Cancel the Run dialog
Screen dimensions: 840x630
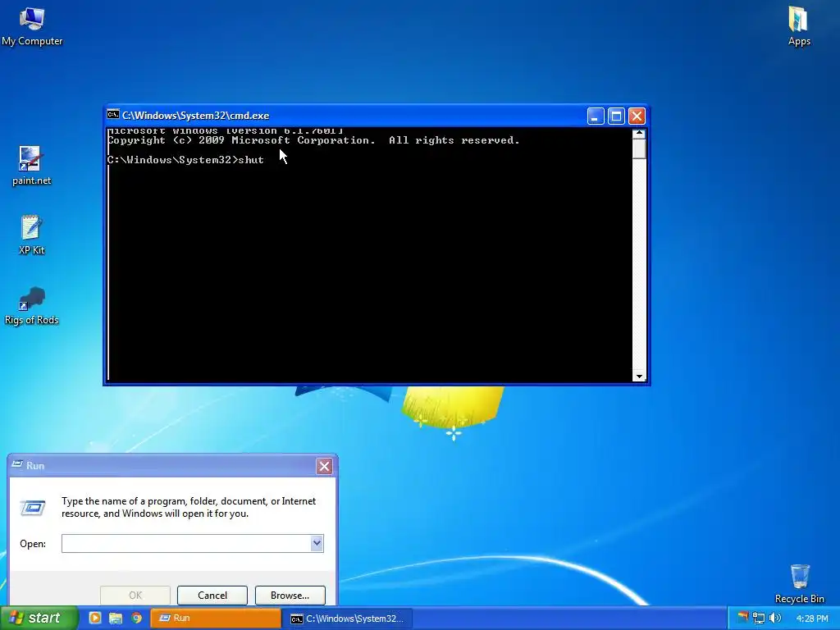coord(212,596)
